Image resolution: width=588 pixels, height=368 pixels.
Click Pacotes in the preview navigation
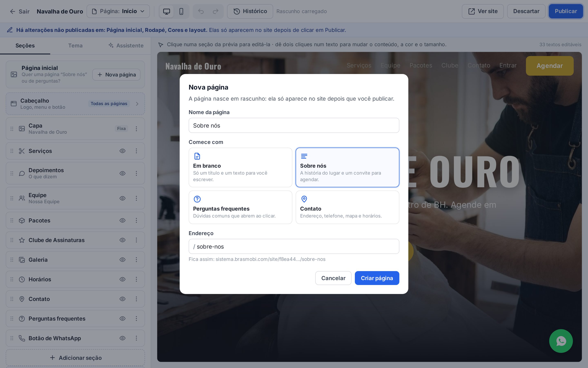pos(421,65)
